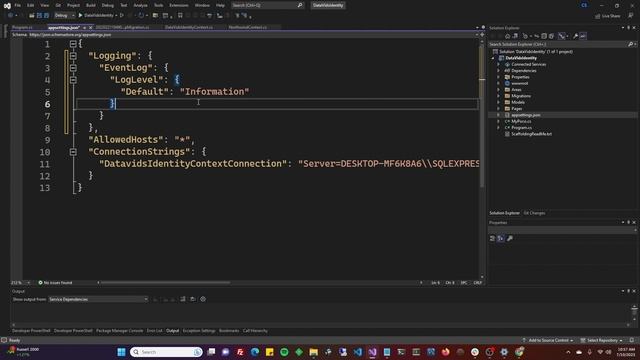The height and width of the screenshot is (360, 640).
Task: Open the Call Hierarchy tab
Action: tap(255, 331)
